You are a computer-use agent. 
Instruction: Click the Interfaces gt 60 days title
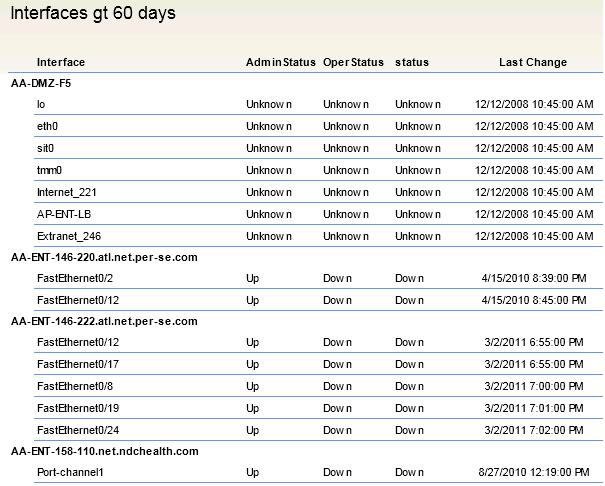[x=93, y=13]
